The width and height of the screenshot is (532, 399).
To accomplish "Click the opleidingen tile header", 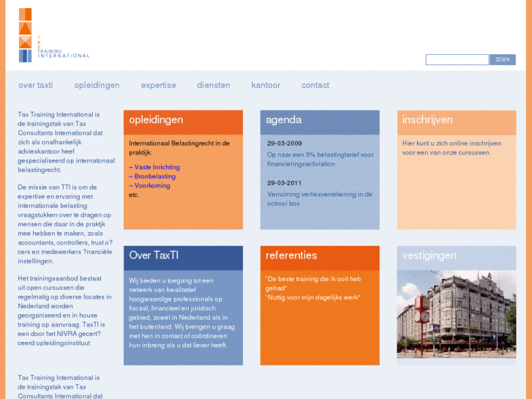I will 183,122.
